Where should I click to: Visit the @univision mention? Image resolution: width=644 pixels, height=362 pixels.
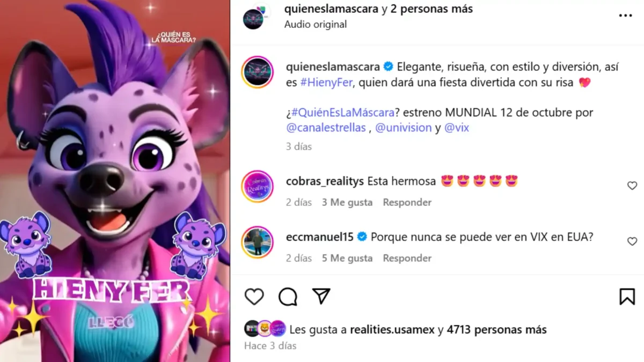click(404, 128)
